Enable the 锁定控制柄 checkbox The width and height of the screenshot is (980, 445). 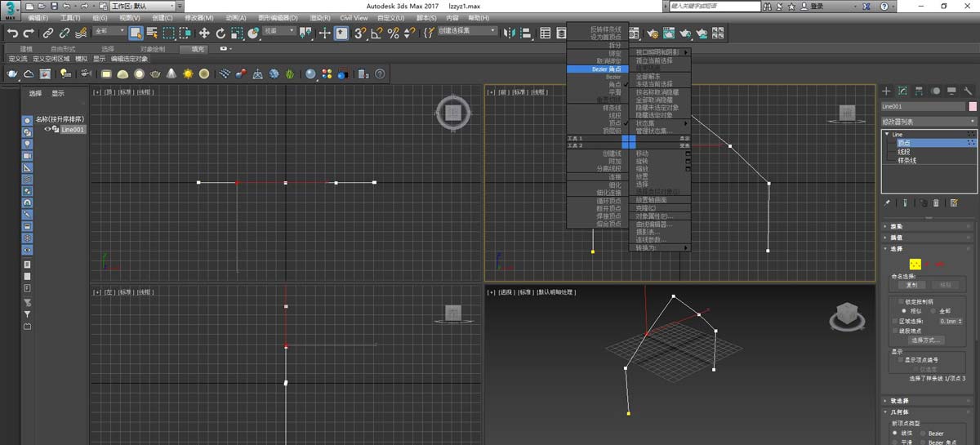coord(900,301)
